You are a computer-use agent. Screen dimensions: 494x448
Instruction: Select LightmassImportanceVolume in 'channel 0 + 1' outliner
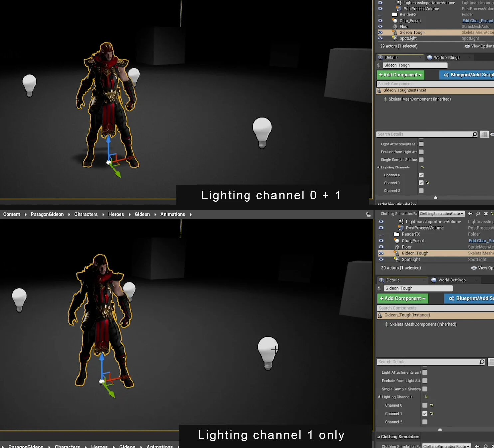(429, 3)
